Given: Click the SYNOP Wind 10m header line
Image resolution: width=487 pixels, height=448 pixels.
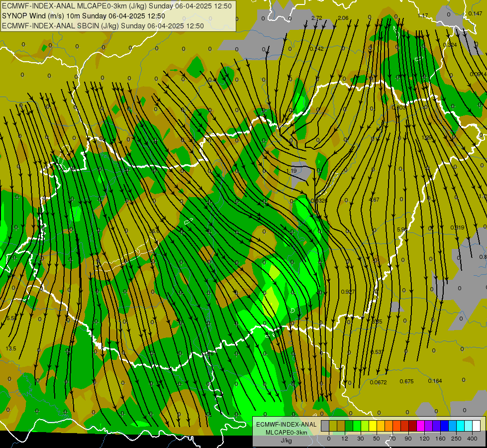Looking at the screenshot, I should [84, 16].
